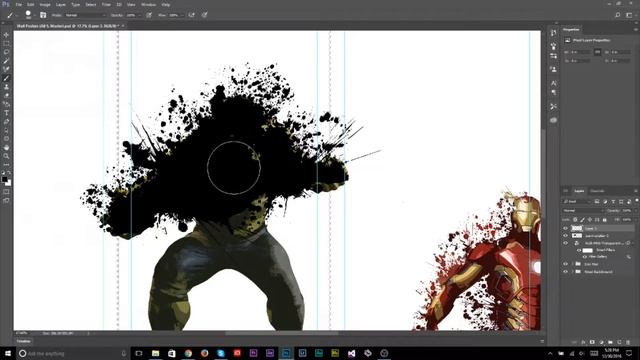Toggle lock all padlock
This screenshot has width=640, height=360.
point(604,220)
